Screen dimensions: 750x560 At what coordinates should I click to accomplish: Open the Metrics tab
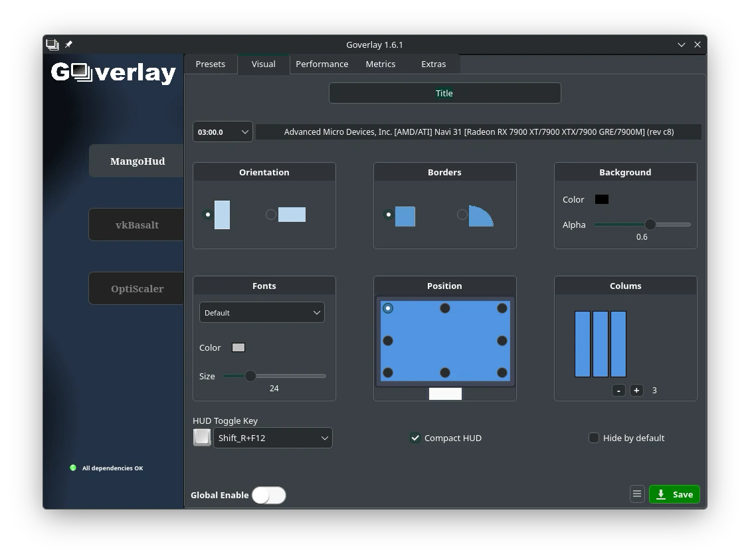click(x=380, y=64)
